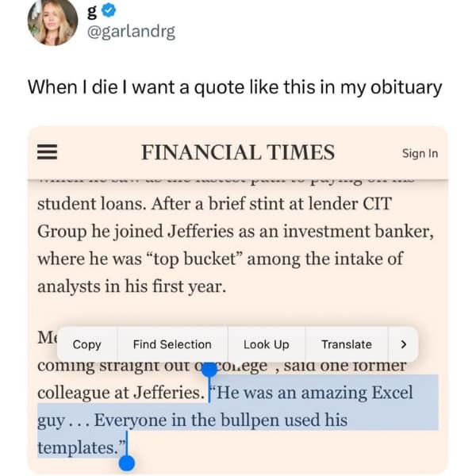The width and height of the screenshot is (476, 476).
Task: Open the @garlandrg handle link
Action: pyautogui.click(x=132, y=32)
